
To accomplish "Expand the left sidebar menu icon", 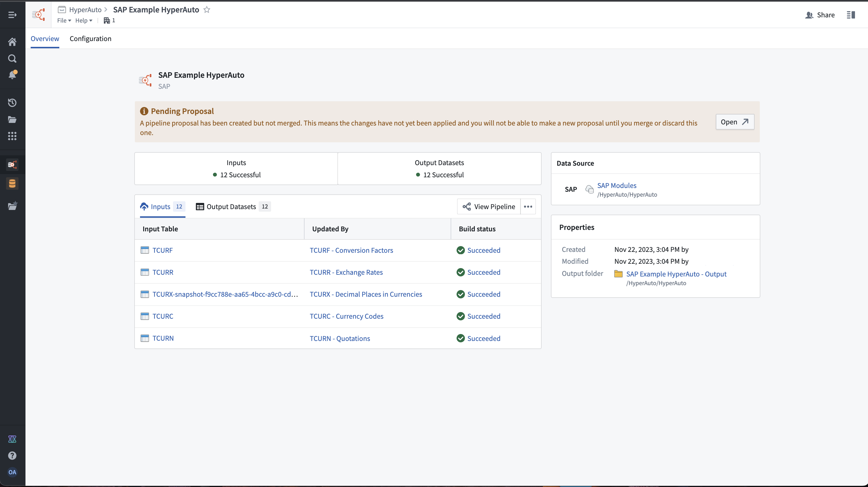I will click(x=12, y=15).
